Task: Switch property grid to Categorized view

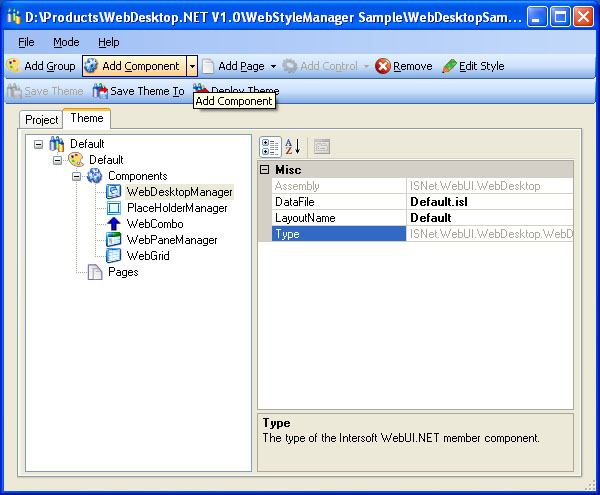Action: (269, 147)
